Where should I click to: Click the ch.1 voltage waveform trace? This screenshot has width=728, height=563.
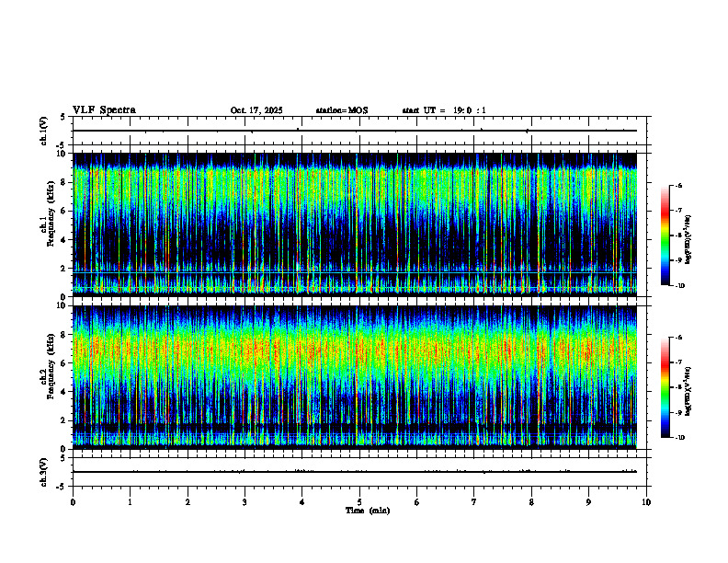point(355,131)
